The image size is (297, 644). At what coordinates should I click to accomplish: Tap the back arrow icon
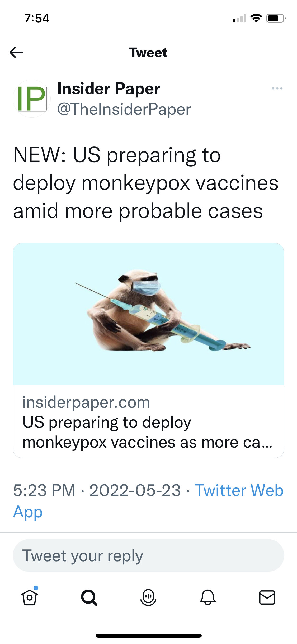pyautogui.click(x=16, y=52)
